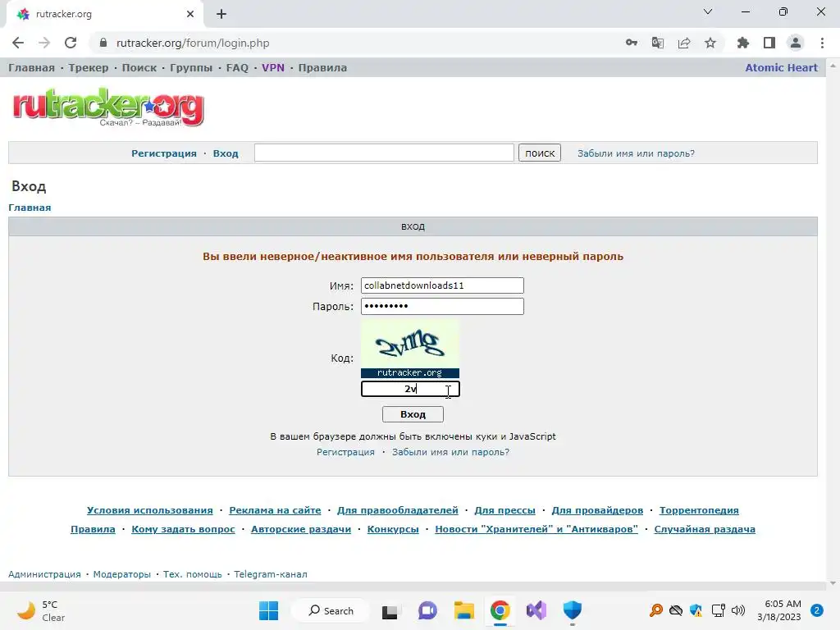Go back with the browser back arrow
The image size is (840, 630).
coord(18,43)
